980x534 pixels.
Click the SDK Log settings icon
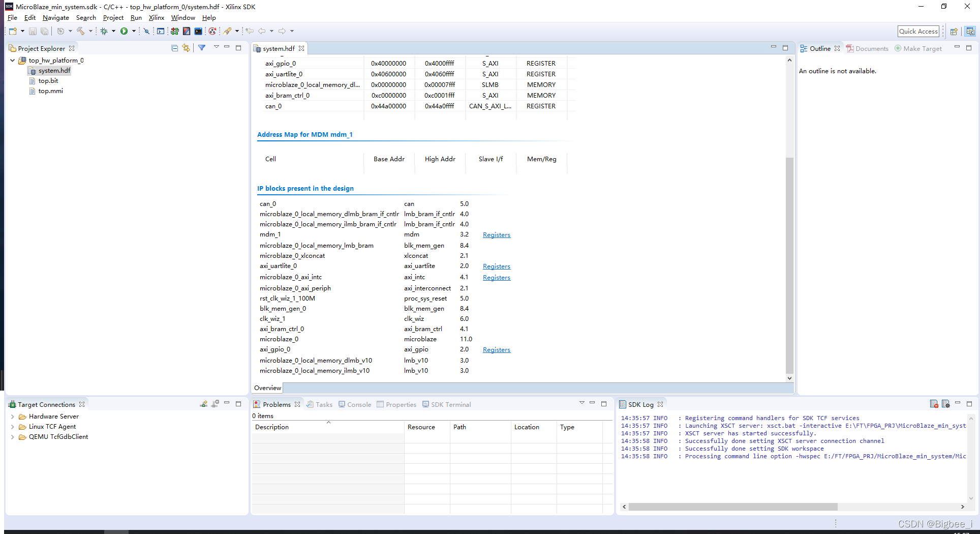pos(945,404)
